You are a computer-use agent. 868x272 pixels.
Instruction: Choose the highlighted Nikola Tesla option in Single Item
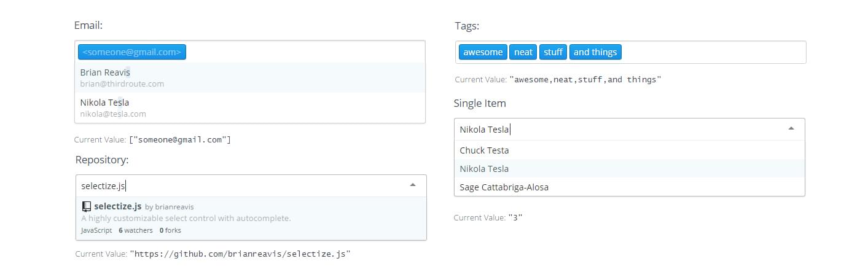484,169
